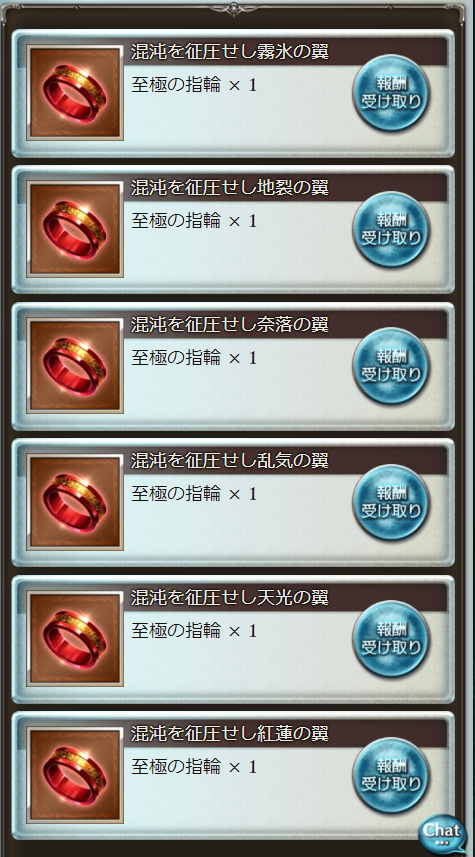Claim reward for 奈落の翼 trophy
This screenshot has width=475, height=857.
(391, 366)
